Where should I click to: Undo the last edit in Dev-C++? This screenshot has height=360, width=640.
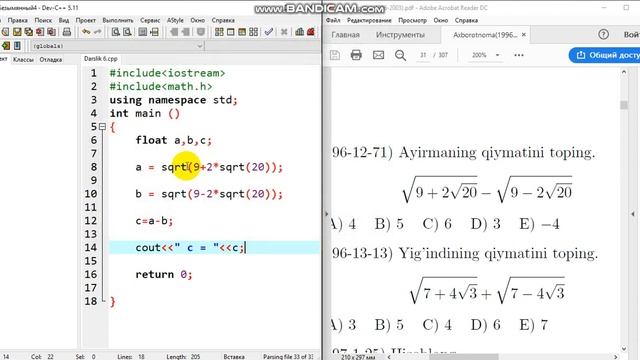86,32
